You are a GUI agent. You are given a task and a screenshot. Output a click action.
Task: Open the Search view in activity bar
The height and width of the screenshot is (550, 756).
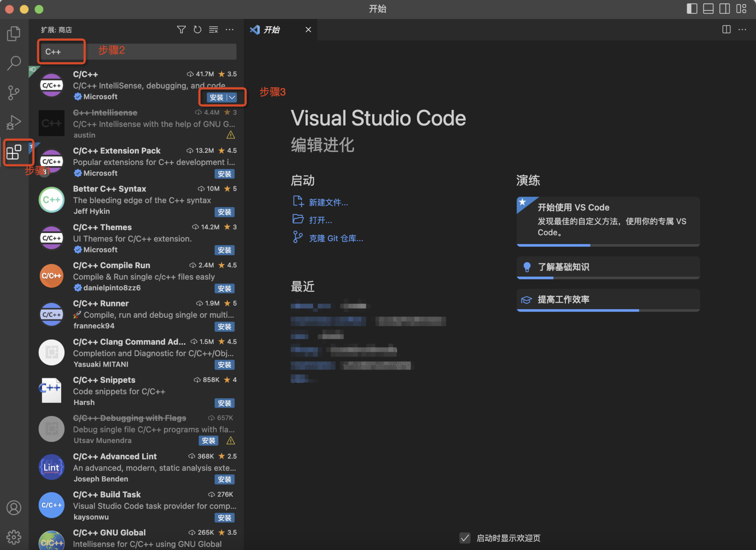(x=14, y=63)
